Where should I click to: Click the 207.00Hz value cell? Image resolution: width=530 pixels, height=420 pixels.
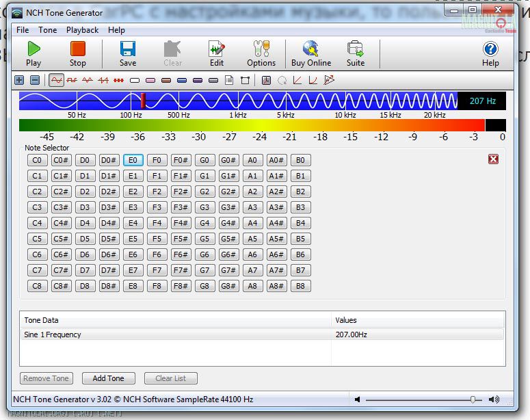[x=352, y=334]
